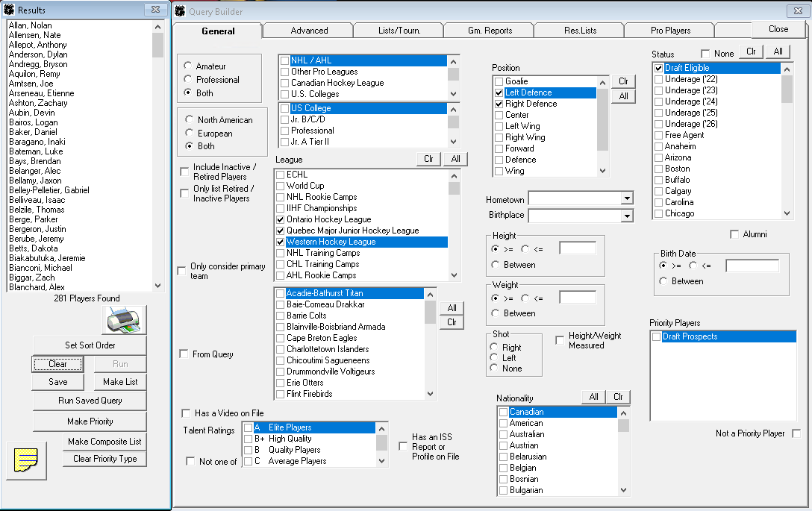Switch to the Advanced tab
Screen dimensions: 812x511
pyautogui.click(x=309, y=31)
